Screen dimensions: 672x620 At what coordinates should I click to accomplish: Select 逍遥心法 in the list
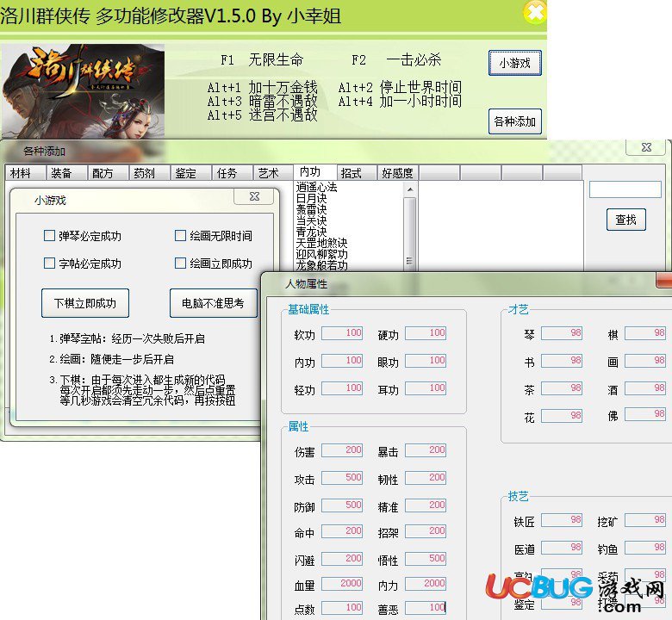316,187
